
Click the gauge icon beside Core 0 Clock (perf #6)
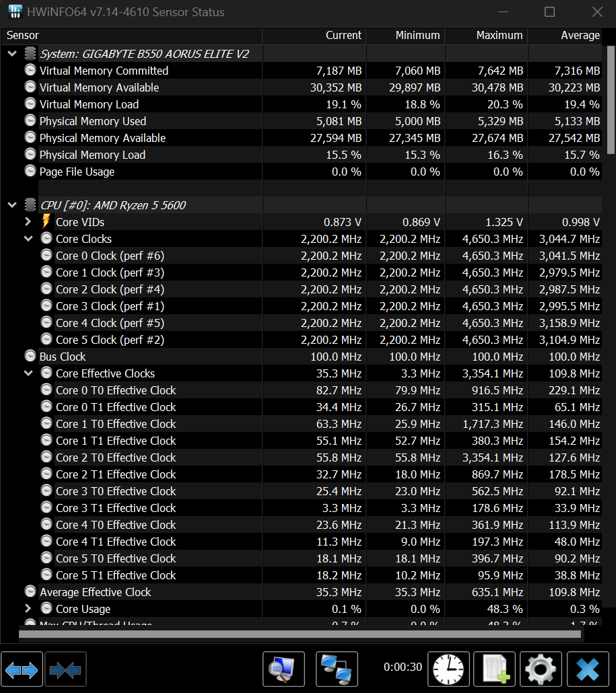pyautogui.click(x=46, y=255)
